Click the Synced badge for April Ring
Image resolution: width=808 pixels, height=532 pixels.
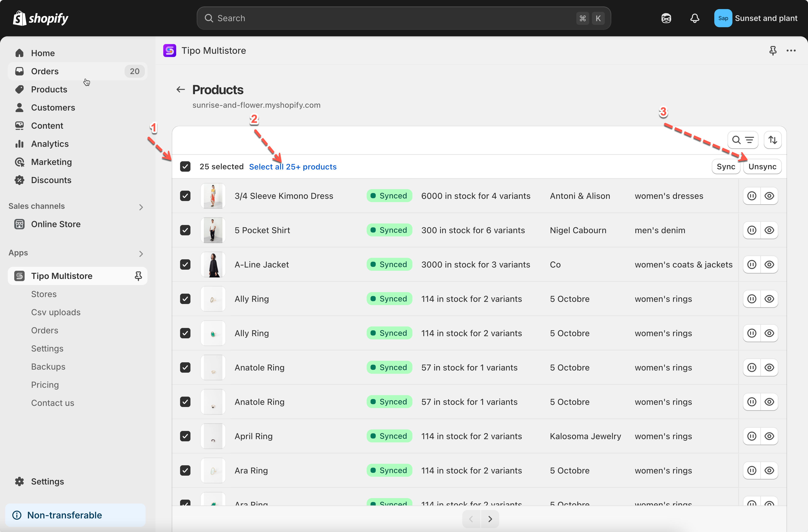[389, 436]
